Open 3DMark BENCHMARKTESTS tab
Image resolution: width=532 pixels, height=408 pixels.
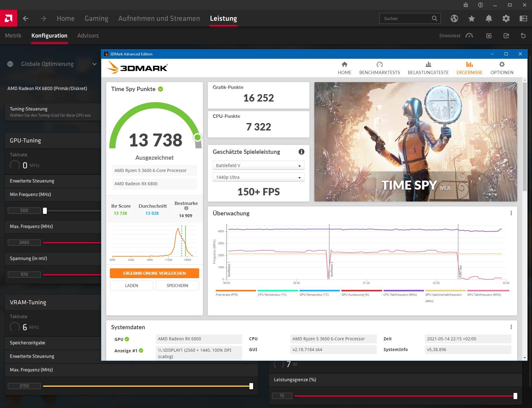(x=379, y=68)
